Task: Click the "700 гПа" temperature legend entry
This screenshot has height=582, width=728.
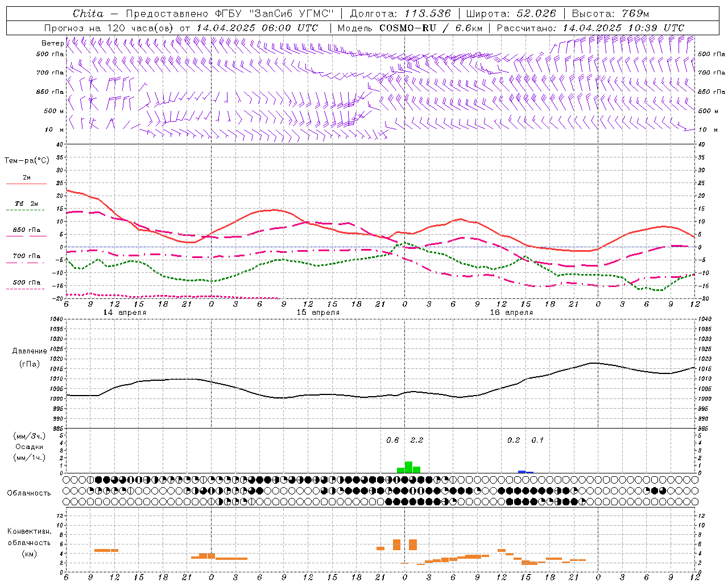Action: click(x=27, y=257)
